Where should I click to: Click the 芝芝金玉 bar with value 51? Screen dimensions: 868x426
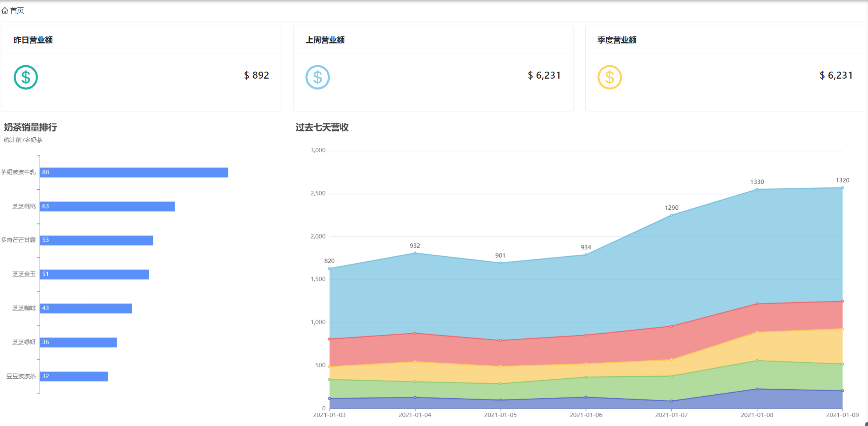click(x=94, y=275)
